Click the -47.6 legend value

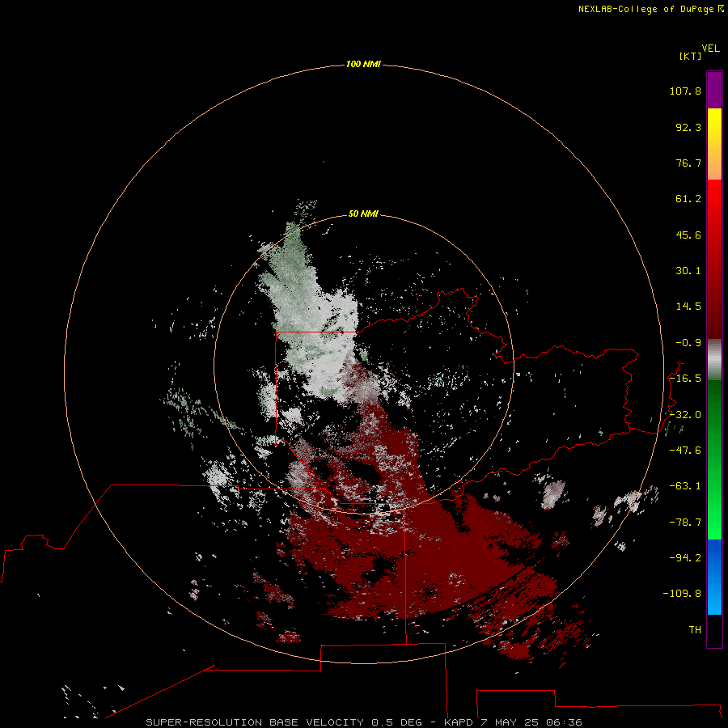tap(685, 451)
